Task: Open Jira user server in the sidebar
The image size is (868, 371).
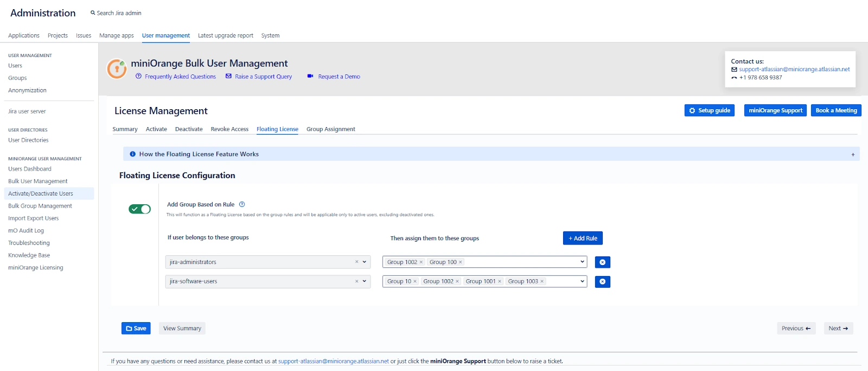Action: 27,111
